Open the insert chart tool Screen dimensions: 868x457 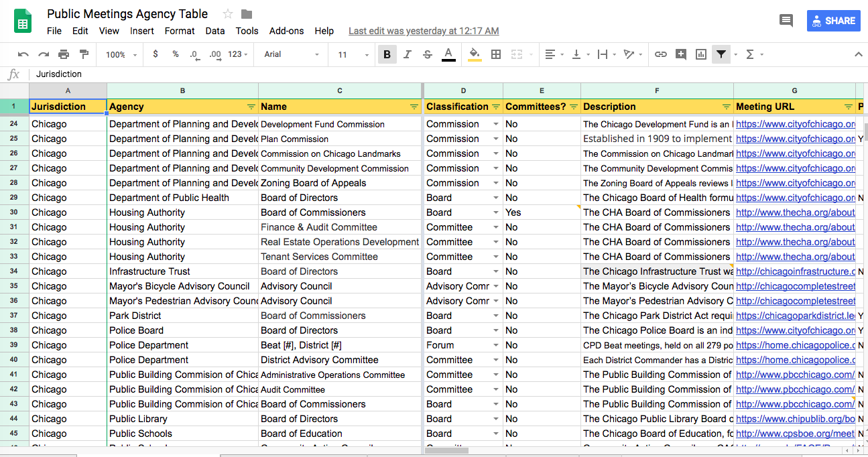[701, 54]
